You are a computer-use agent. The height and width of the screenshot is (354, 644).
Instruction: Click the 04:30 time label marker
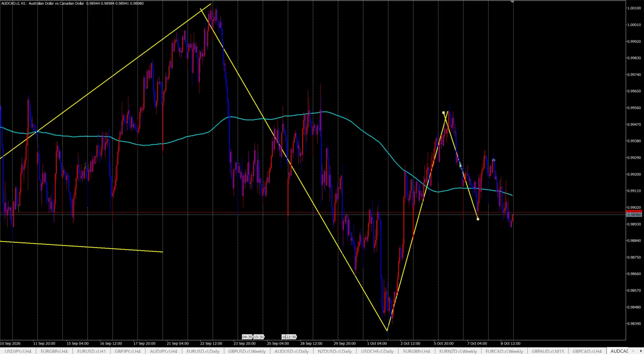(x=247, y=337)
